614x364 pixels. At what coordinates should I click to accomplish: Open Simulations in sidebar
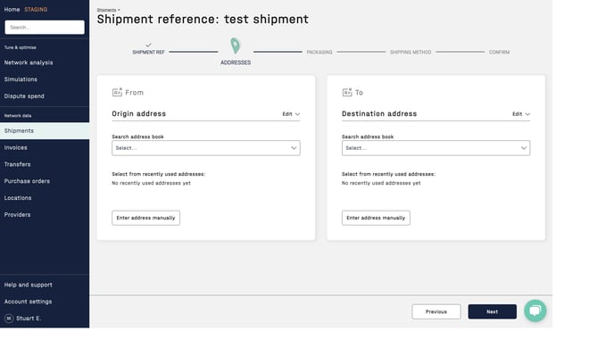21,79
